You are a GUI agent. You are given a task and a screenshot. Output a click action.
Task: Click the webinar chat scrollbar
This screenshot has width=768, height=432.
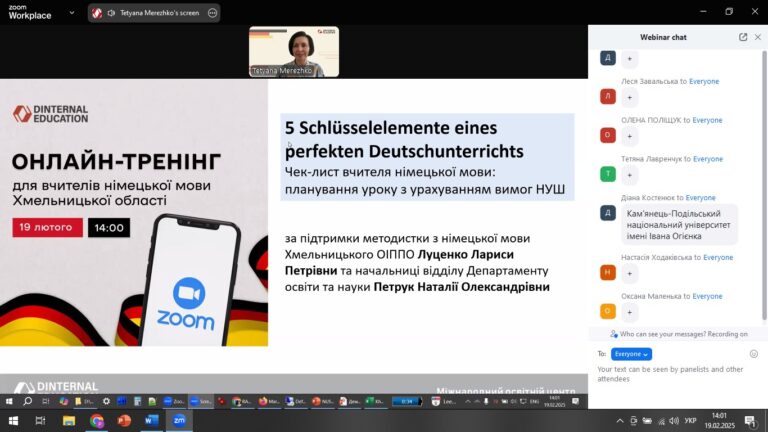click(x=765, y=186)
